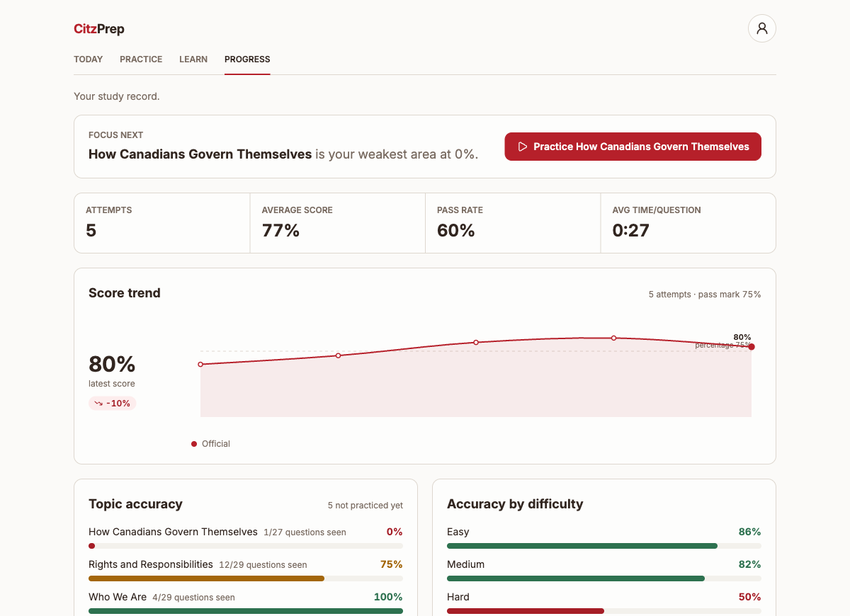This screenshot has width=850, height=616.
Task: Click the downward trend arrow icon
Action: 98,404
